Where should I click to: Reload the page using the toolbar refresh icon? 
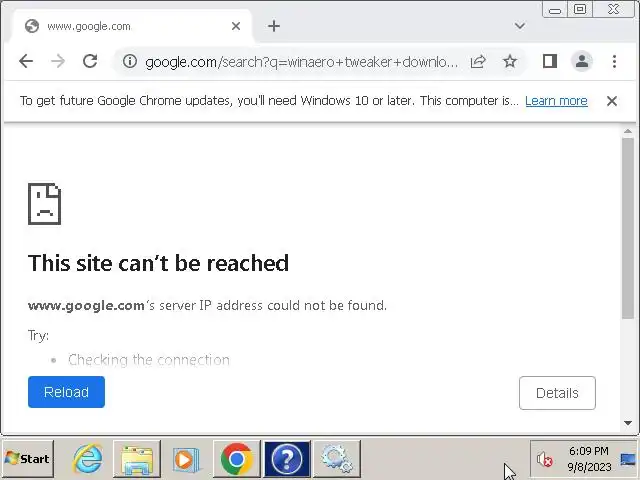coord(90,62)
